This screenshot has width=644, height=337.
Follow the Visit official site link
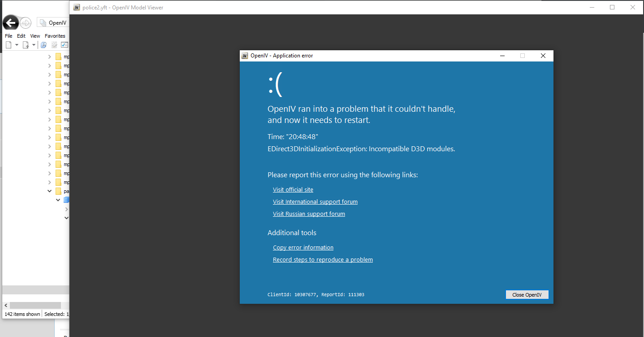293,190
